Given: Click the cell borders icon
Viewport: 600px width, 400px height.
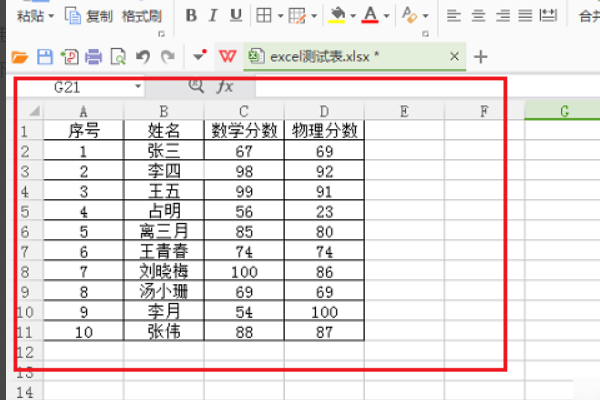Looking at the screenshot, I should pos(264,16).
